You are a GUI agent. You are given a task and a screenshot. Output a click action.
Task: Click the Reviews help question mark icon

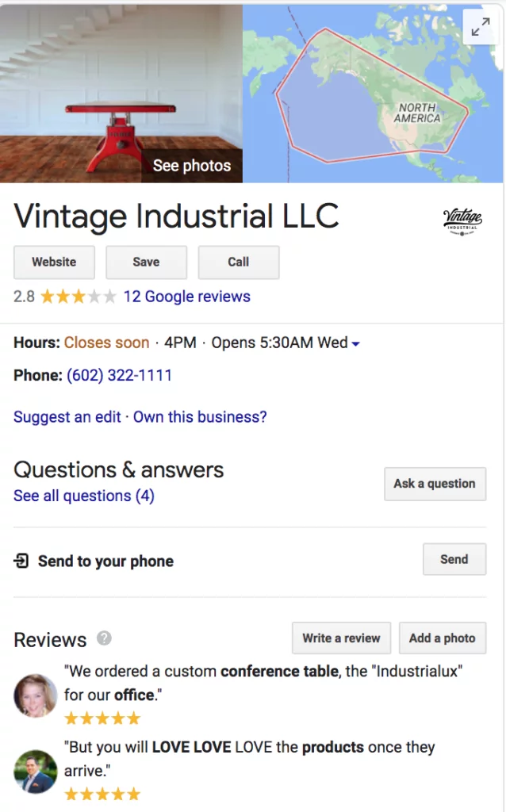(x=104, y=638)
